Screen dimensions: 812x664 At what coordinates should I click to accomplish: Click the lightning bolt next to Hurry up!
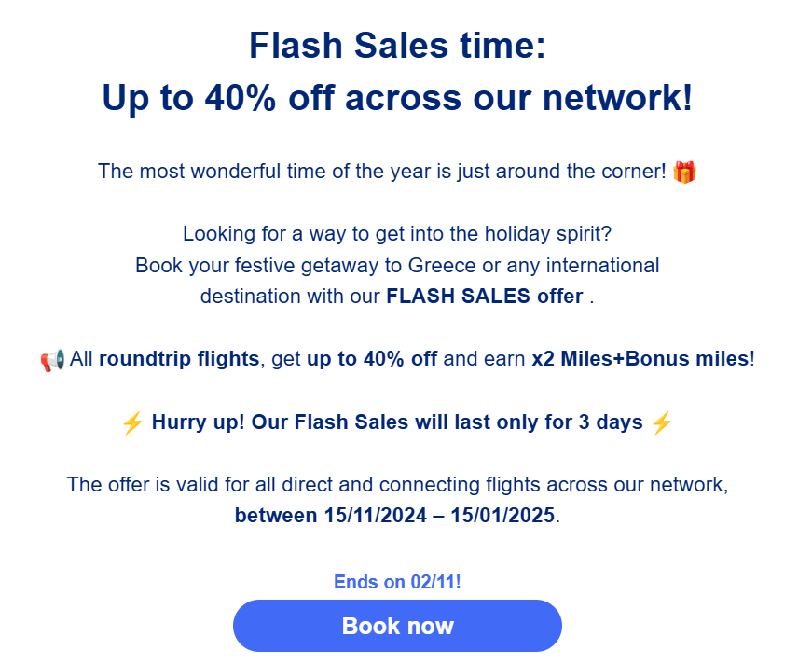pyautogui.click(x=132, y=422)
